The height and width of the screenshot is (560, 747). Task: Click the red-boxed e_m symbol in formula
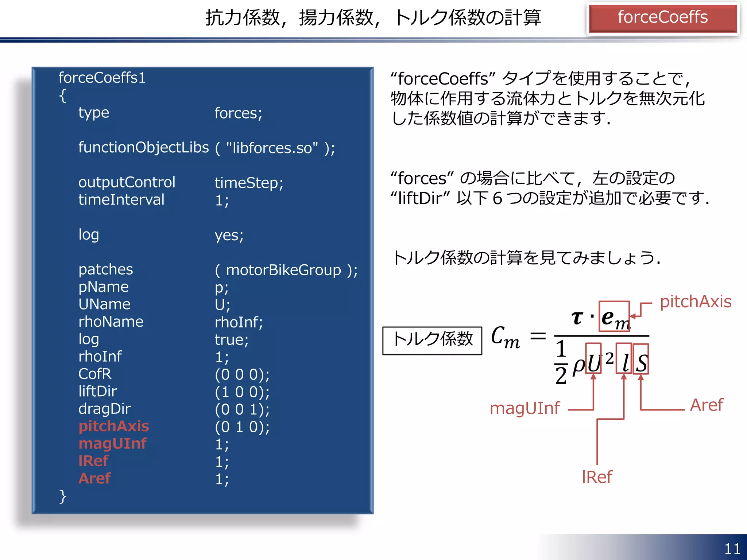tap(614, 316)
